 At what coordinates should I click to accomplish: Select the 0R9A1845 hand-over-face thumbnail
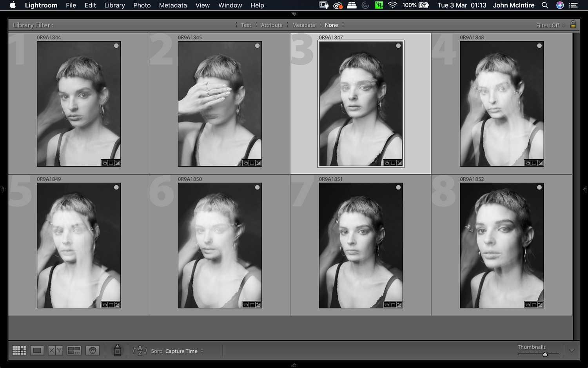[220, 104]
